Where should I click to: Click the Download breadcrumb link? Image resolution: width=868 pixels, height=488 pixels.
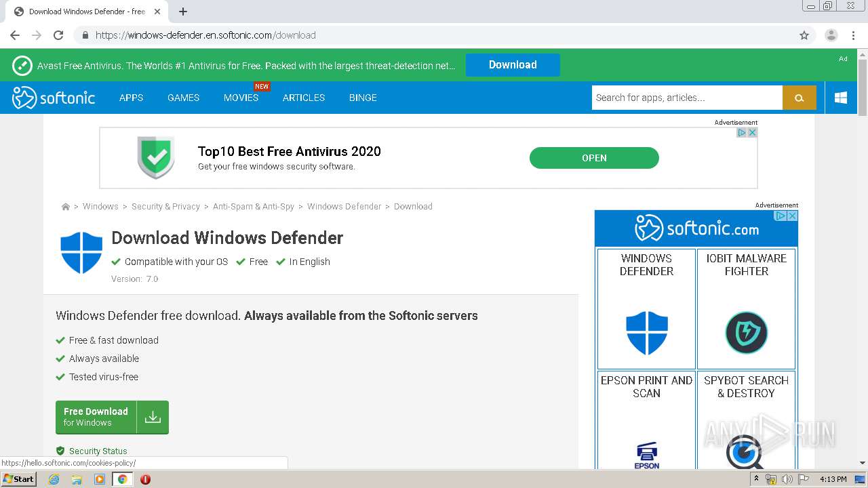pos(413,207)
